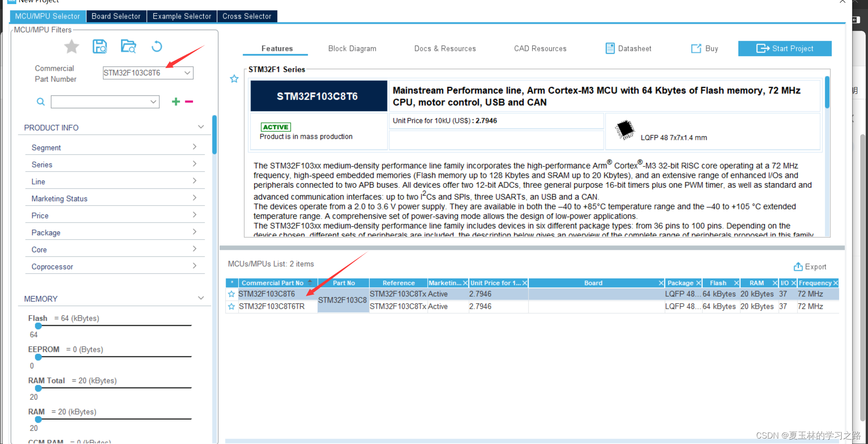Screen dimensions: 868x444
Task: Show favorite MCUs with the gray star icon
Action: [72, 46]
